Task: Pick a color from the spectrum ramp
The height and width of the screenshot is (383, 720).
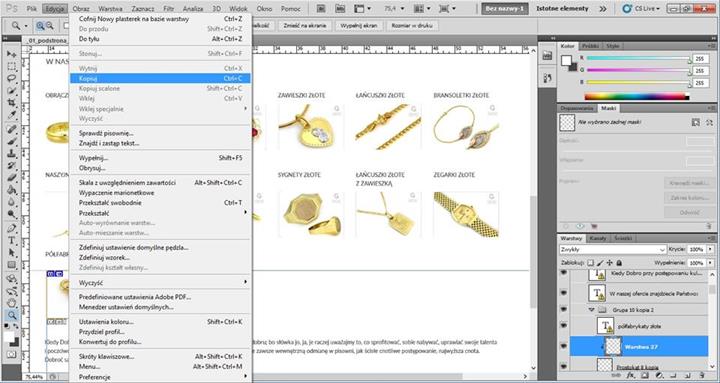Action: 636,96
